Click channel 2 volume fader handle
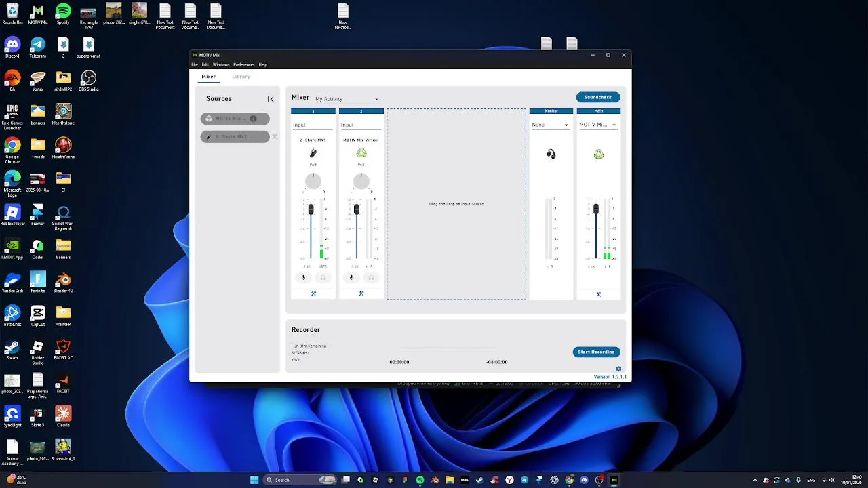Image resolution: width=868 pixels, height=488 pixels. coord(357,209)
